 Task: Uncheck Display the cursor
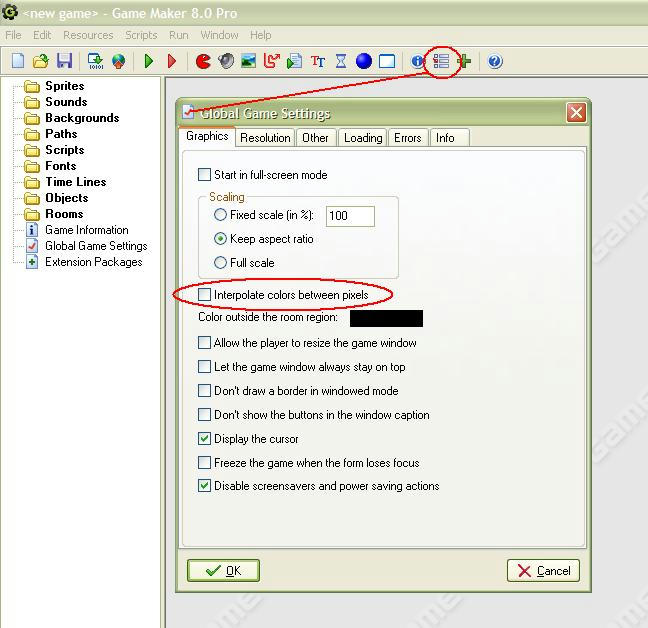[205, 439]
